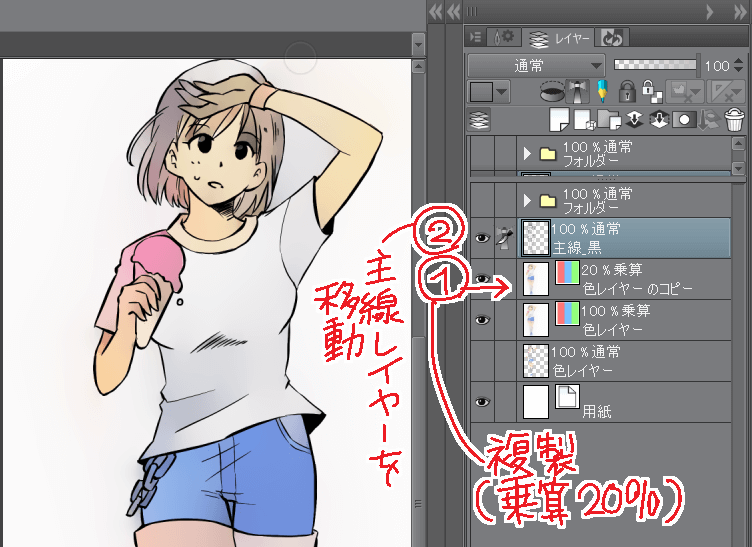
Task: Toggle two-pane layer view button
Action: coord(479,119)
